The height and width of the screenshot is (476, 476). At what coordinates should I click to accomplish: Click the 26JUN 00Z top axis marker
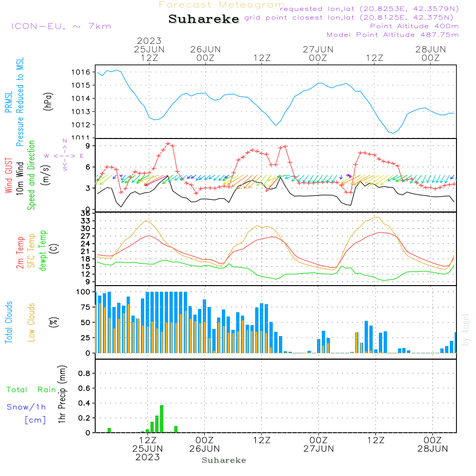click(206, 53)
